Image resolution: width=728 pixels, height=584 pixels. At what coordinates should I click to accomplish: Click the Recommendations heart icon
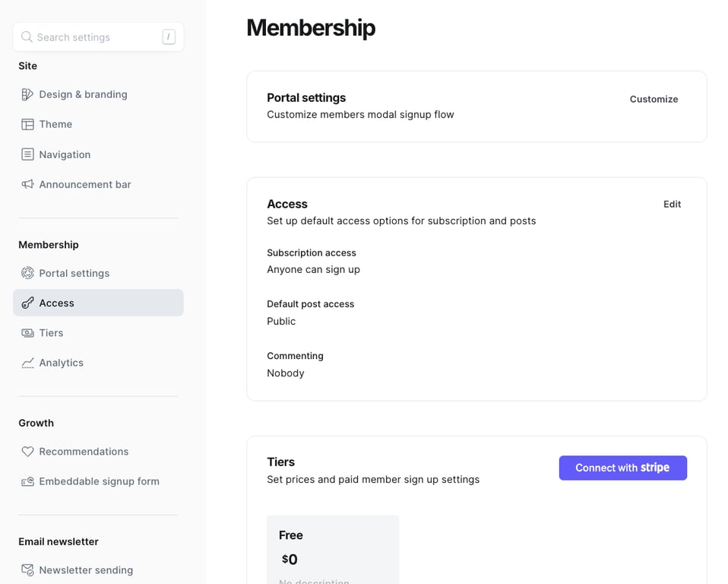pyautogui.click(x=27, y=452)
